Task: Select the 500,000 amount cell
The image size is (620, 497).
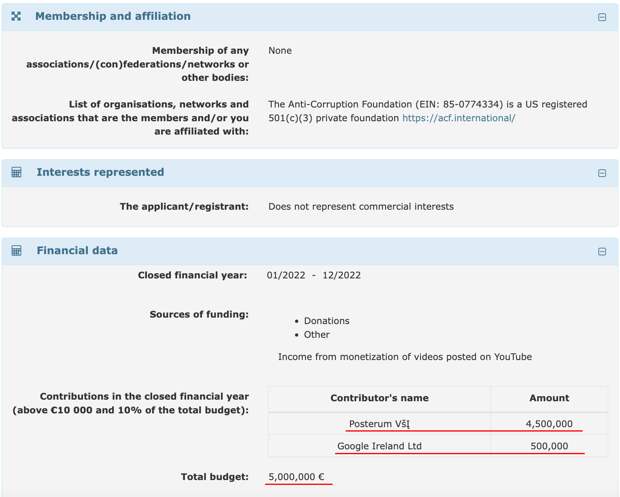Action: 549,446
